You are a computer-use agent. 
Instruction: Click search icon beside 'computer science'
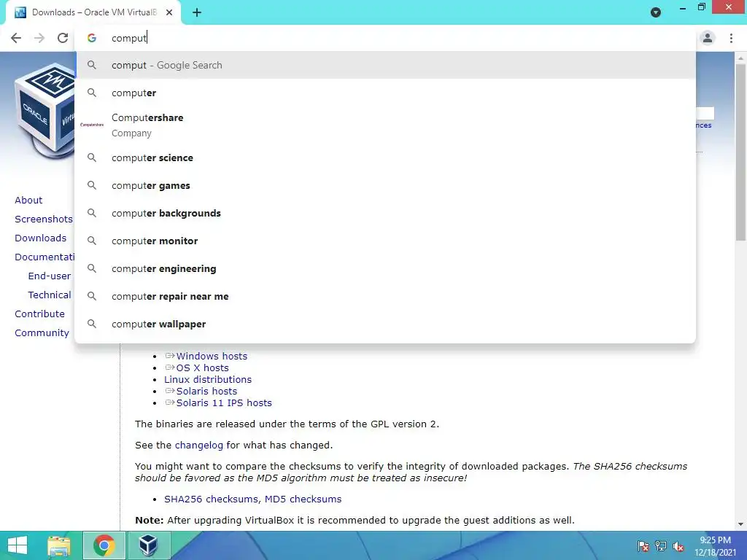[x=92, y=157]
